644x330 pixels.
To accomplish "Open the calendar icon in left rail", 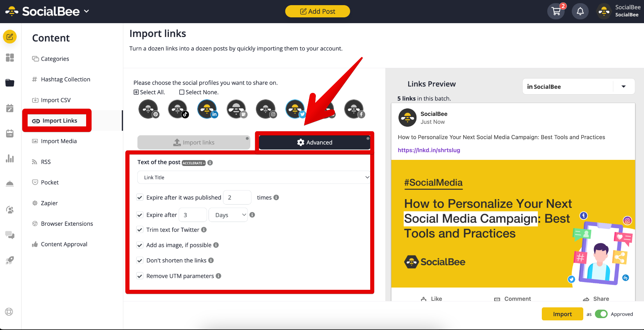I will coord(10,133).
